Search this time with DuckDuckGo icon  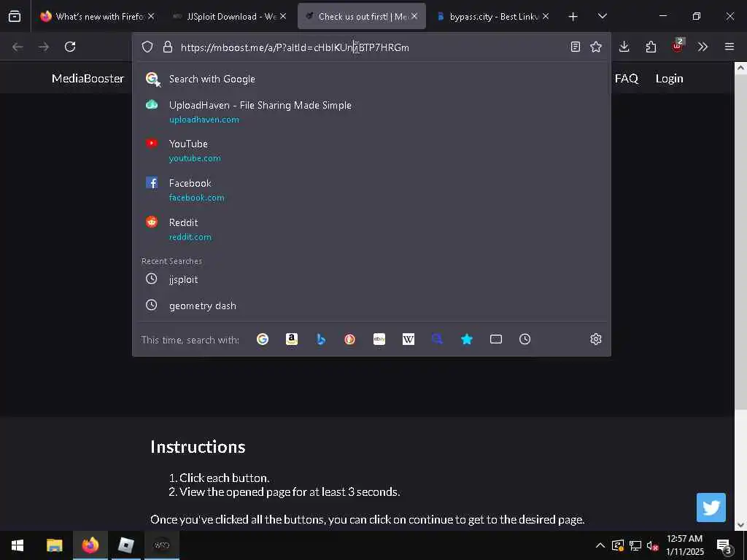[x=350, y=339]
